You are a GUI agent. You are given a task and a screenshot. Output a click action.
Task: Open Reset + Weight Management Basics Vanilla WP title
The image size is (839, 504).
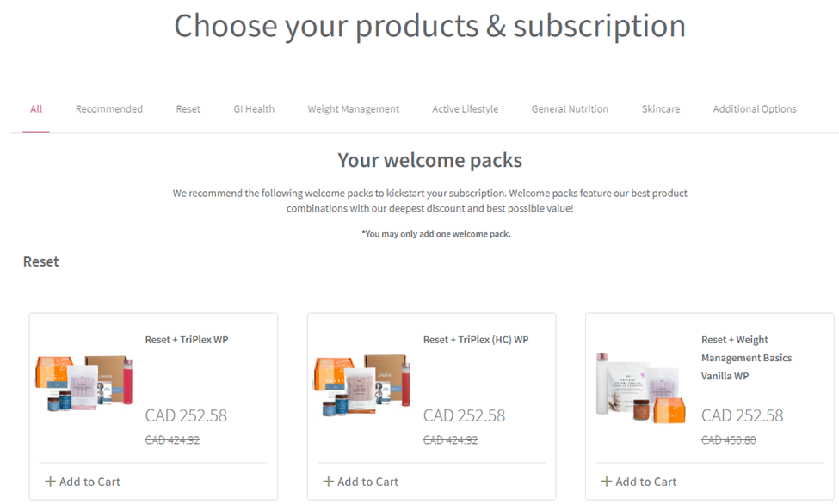click(x=746, y=358)
